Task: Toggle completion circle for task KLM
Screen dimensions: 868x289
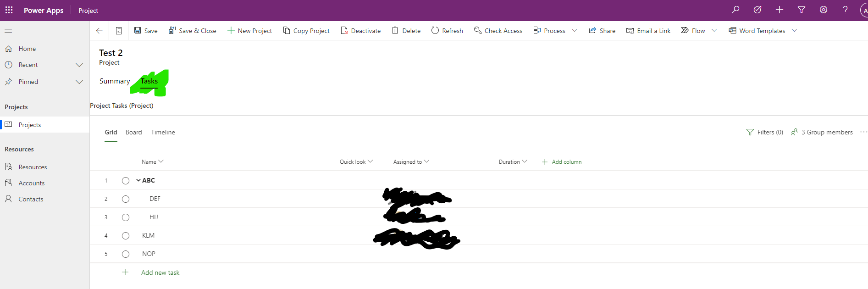Action: click(x=126, y=236)
